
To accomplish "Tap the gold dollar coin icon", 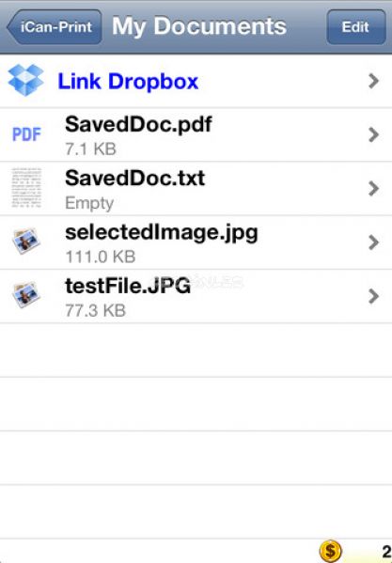I will click(x=330, y=551).
